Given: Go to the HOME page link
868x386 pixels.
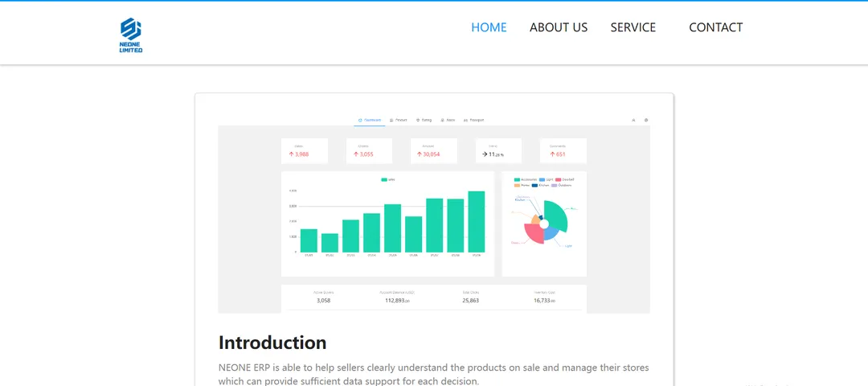Looking at the screenshot, I should click(489, 27).
